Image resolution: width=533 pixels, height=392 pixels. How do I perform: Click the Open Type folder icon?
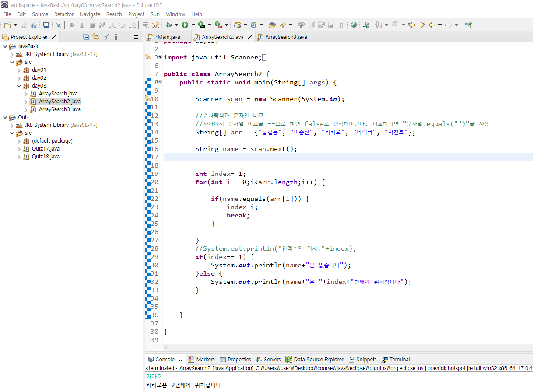click(x=272, y=25)
